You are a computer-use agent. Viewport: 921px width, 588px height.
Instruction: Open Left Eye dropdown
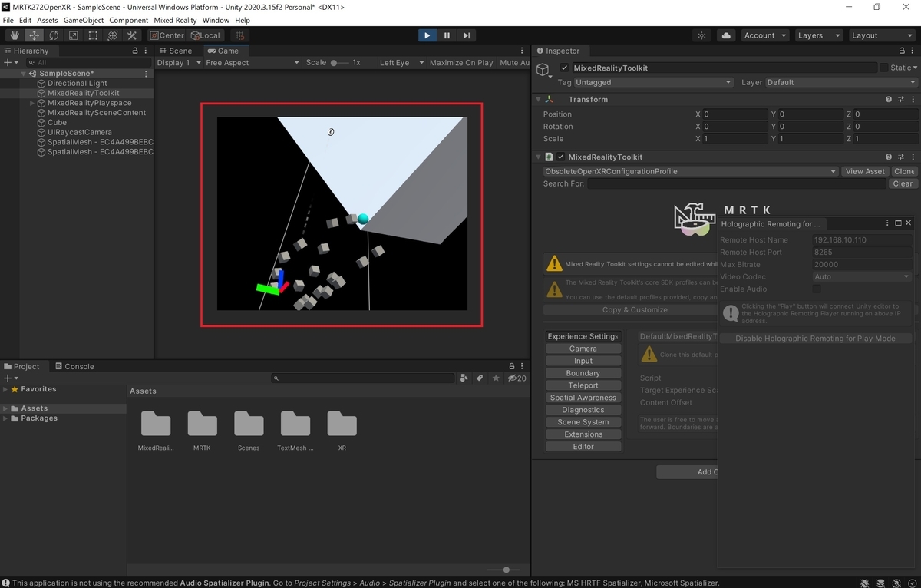pos(401,63)
